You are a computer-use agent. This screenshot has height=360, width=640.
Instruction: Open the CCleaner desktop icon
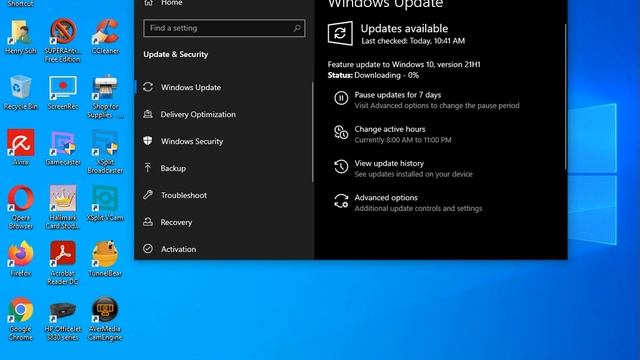(x=105, y=37)
